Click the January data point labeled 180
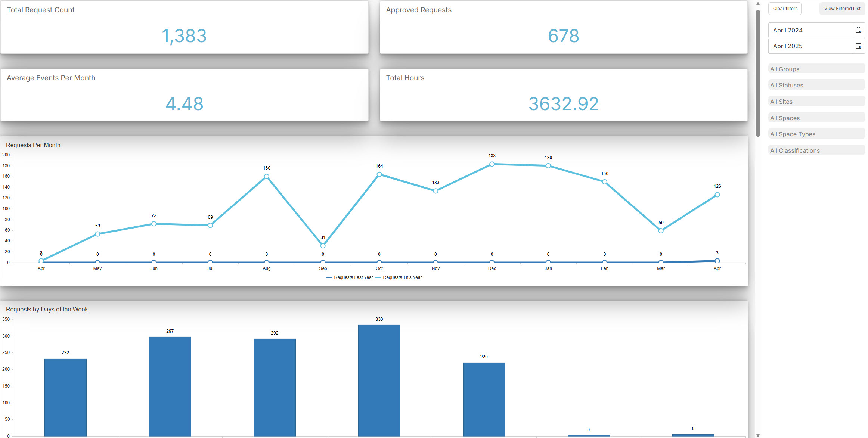868x438 pixels. 548,166
